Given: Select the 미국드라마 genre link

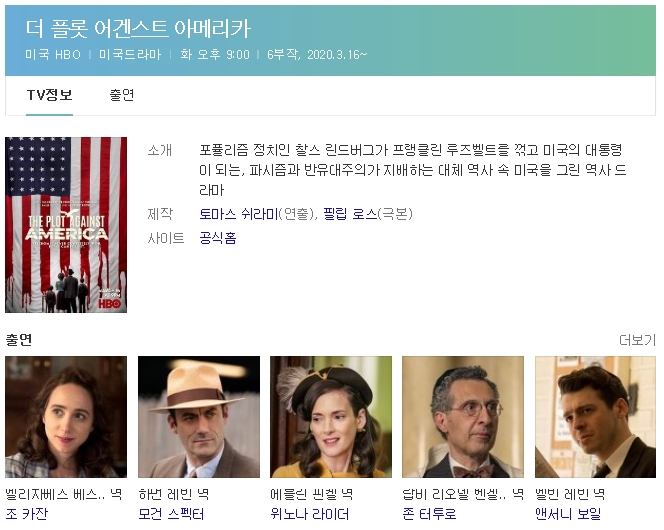Looking at the screenshot, I should point(130,54).
